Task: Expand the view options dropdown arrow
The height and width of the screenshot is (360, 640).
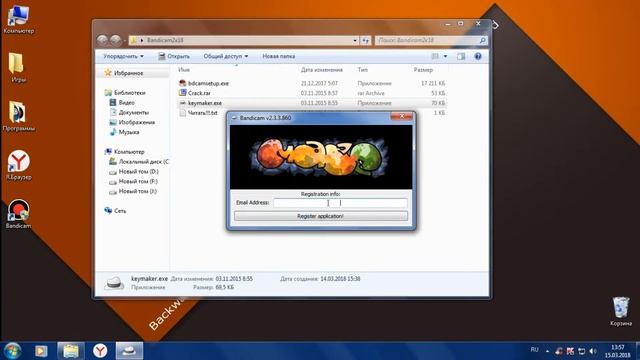Action: pyautogui.click(x=445, y=56)
